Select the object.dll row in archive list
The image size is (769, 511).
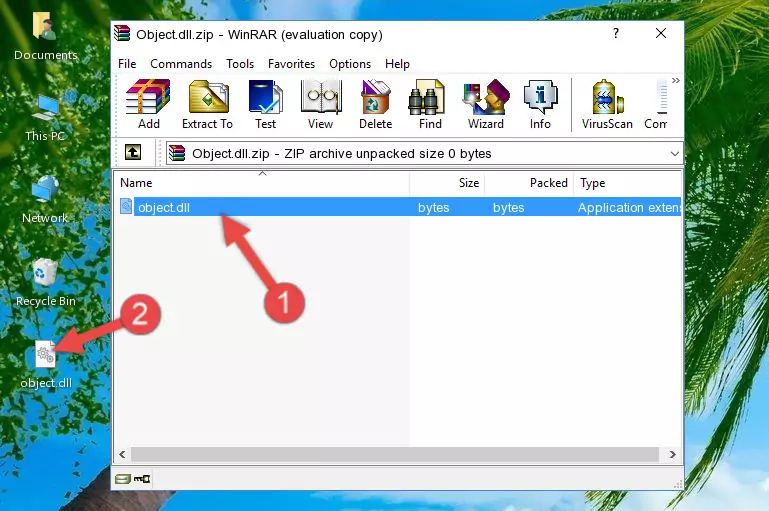click(x=398, y=207)
